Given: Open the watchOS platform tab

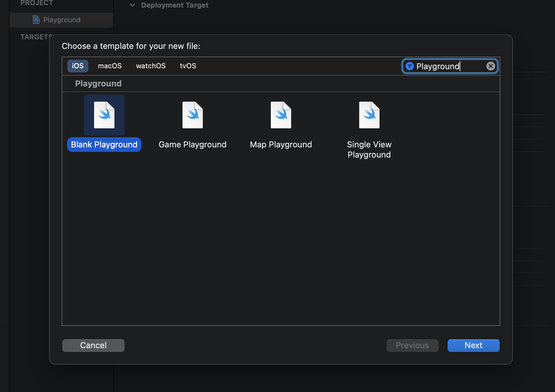Looking at the screenshot, I should pos(151,66).
